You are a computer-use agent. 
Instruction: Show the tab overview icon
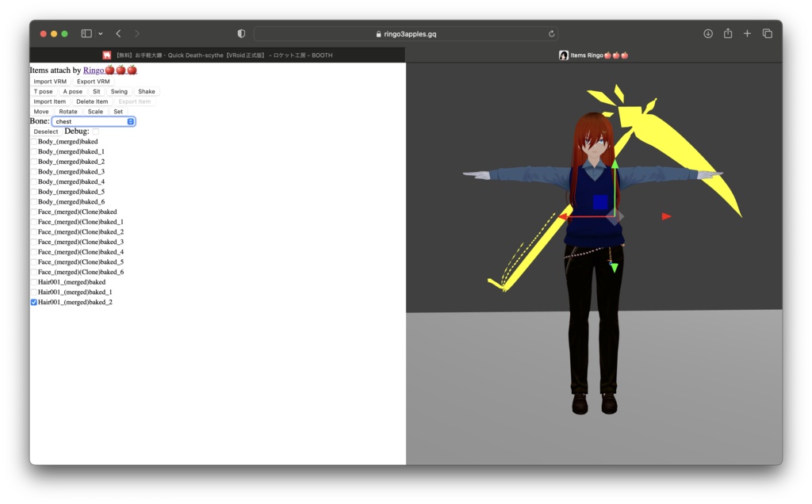tap(768, 33)
